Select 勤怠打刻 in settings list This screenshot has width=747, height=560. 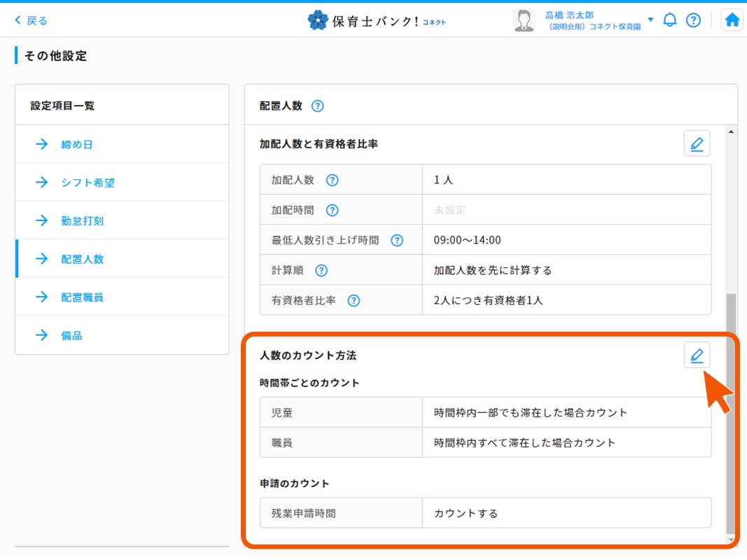(x=82, y=220)
